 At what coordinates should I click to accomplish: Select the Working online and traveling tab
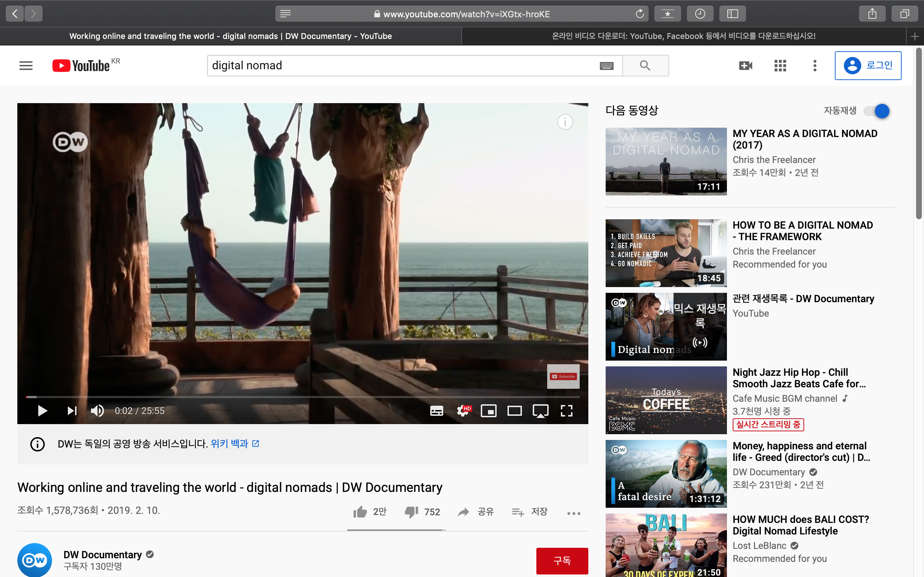point(230,36)
